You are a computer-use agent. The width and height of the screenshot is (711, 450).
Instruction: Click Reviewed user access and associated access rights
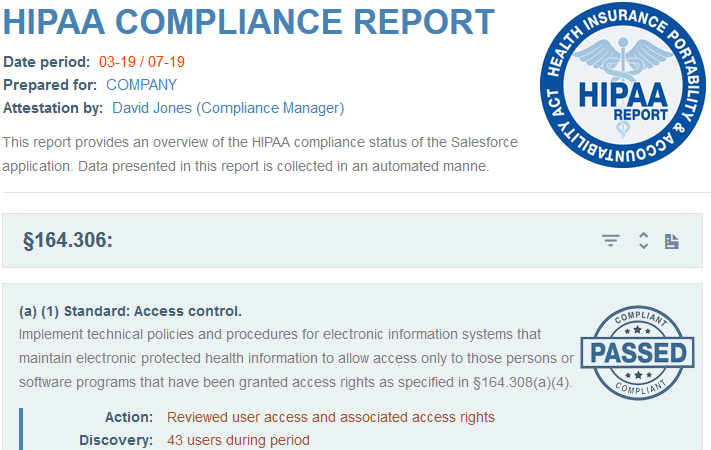(x=331, y=417)
